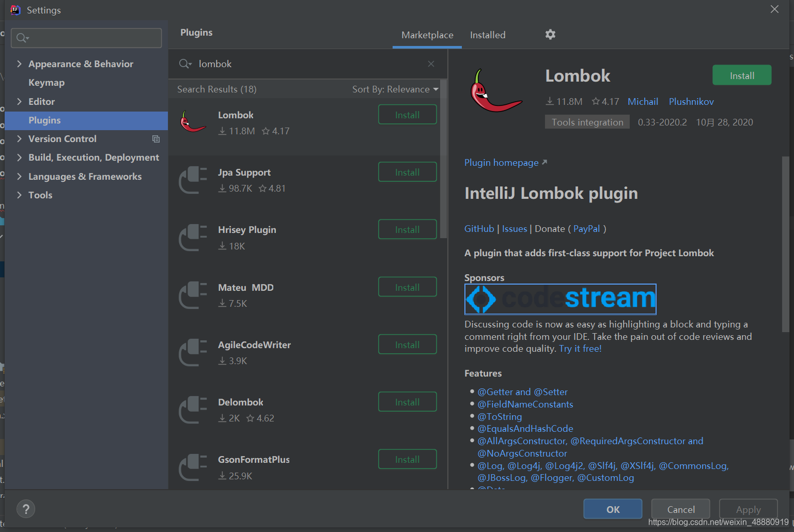Screen dimensions: 794x532
Task: Click the Delombok plugin icon
Action: (193, 409)
